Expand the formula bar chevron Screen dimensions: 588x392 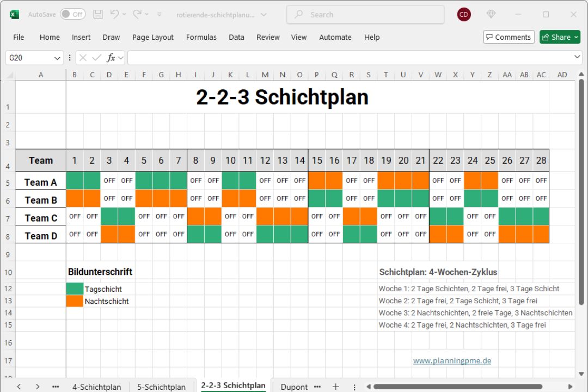(577, 57)
